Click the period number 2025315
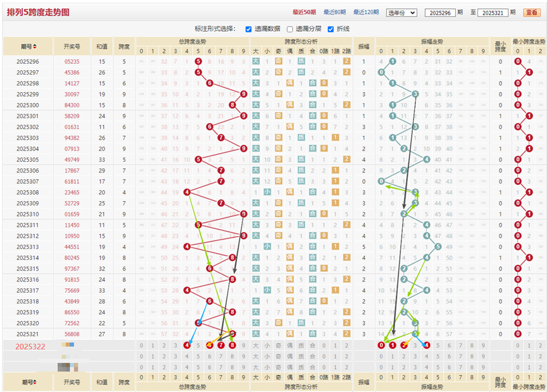Screen dimensions: 547x392 [28, 269]
